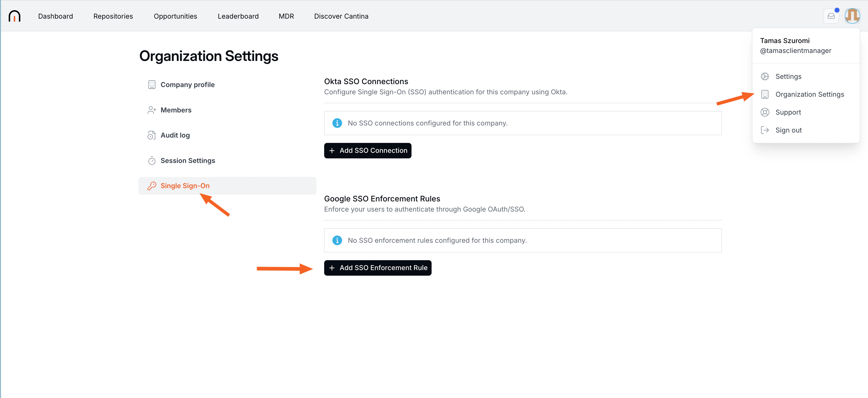868x398 pixels.
Task: Click the Cantina arch logo icon
Action: coord(15,16)
